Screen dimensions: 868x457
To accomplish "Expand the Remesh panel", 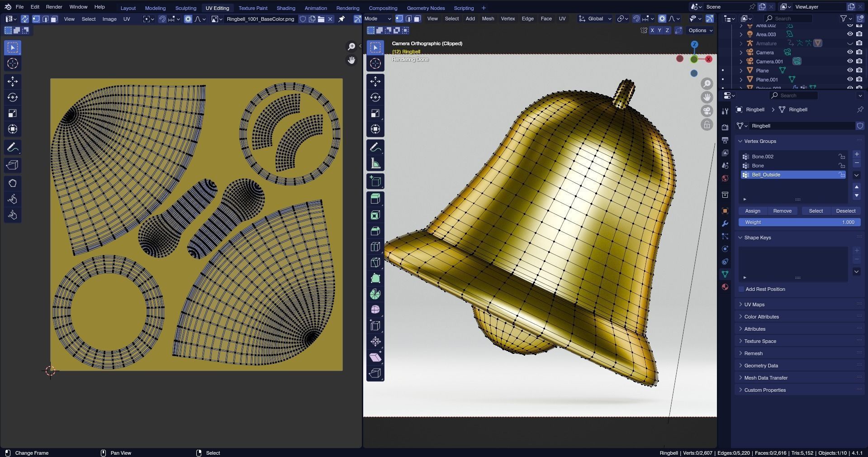I will point(753,353).
